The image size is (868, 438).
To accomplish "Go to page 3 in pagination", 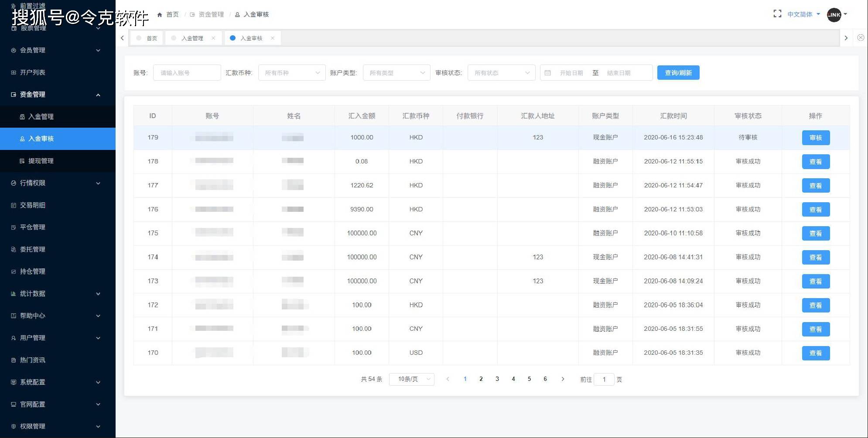I will point(497,379).
